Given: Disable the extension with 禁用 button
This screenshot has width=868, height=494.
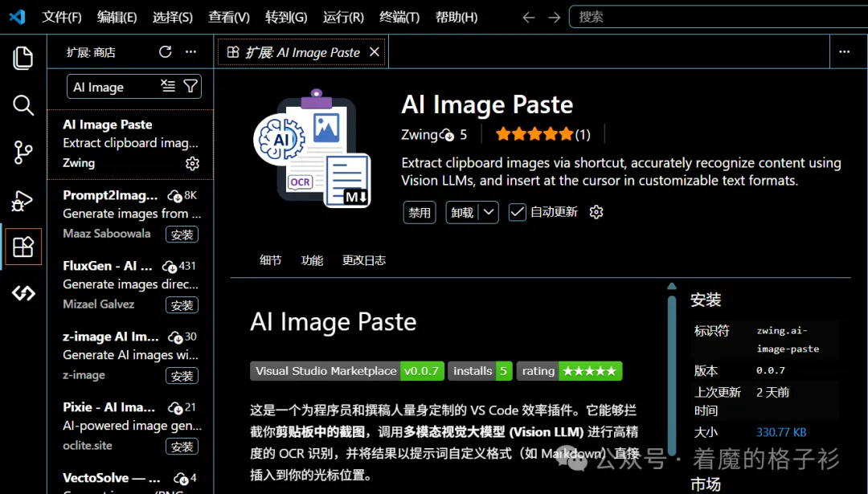Looking at the screenshot, I should [420, 212].
